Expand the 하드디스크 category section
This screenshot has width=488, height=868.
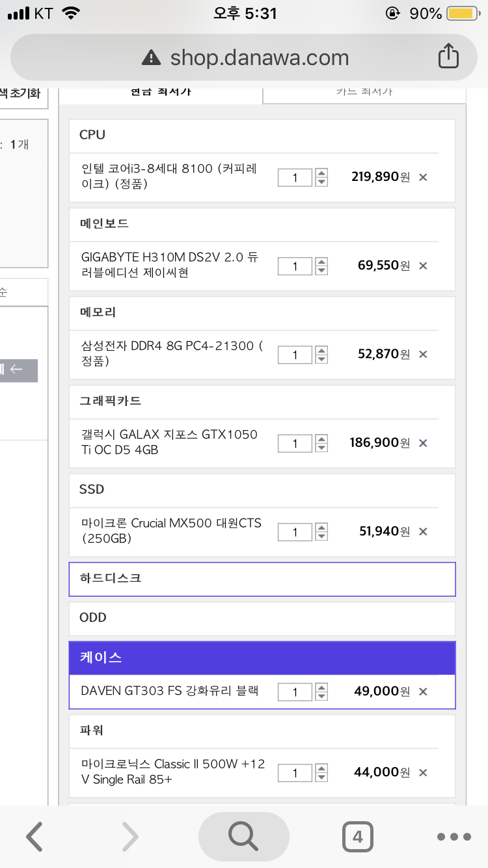coord(262,578)
